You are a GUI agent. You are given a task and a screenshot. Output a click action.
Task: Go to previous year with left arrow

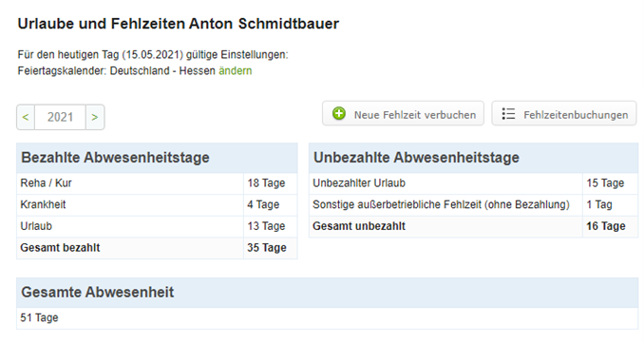pos(26,117)
